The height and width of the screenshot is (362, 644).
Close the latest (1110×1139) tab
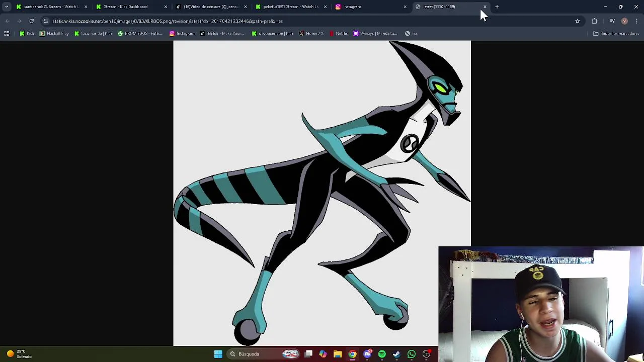485,7
